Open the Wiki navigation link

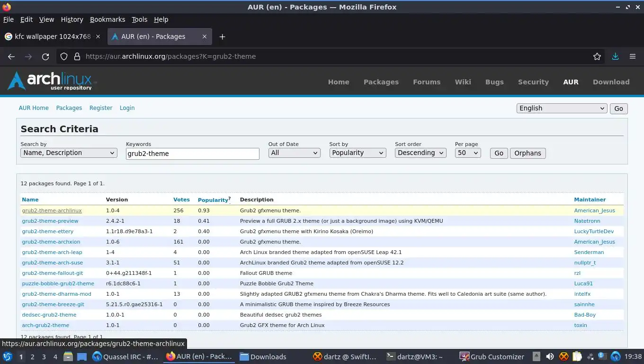click(x=463, y=82)
